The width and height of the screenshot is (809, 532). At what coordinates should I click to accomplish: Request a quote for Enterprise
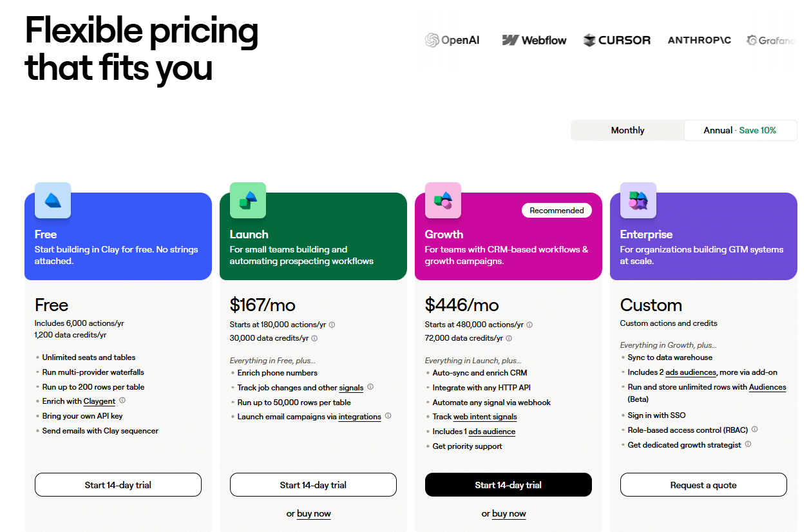pos(703,484)
